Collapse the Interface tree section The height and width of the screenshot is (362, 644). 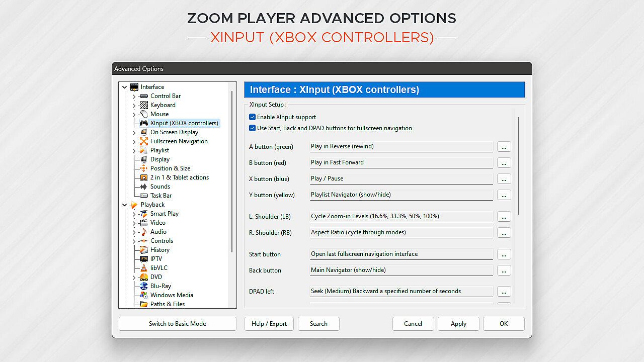pyautogui.click(x=125, y=87)
